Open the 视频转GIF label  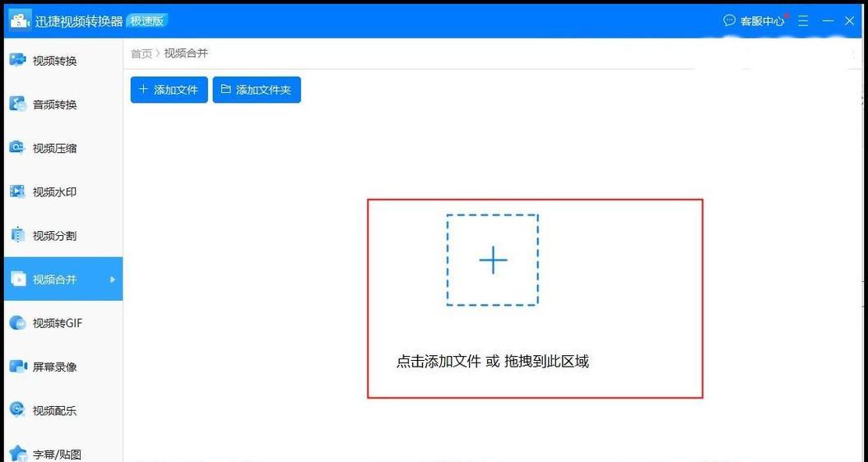click(57, 323)
